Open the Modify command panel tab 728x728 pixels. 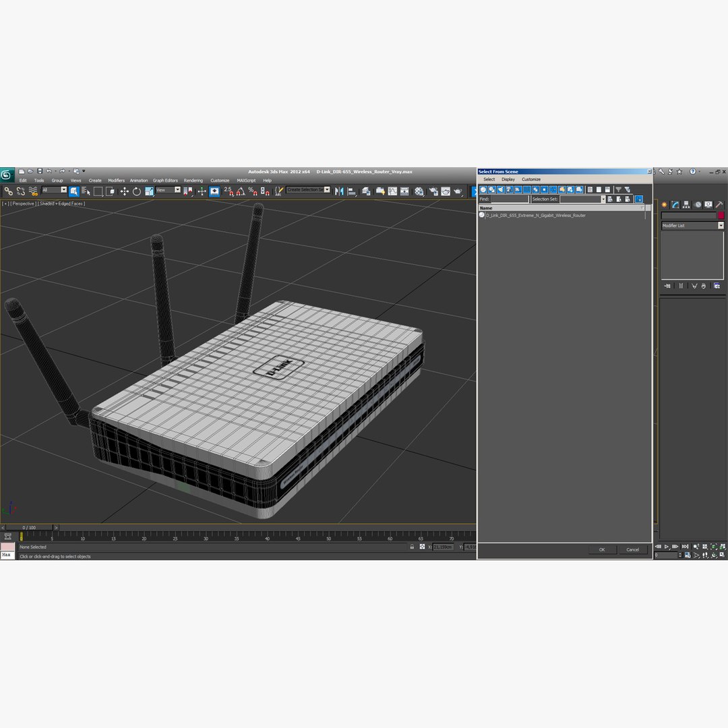(x=675, y=205)
